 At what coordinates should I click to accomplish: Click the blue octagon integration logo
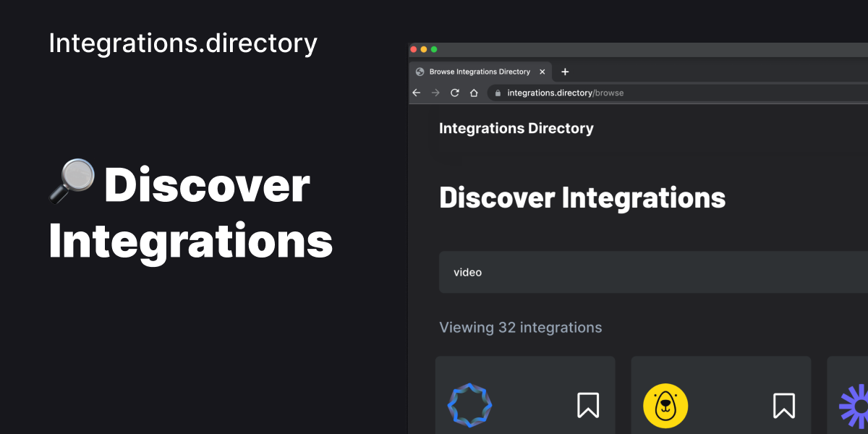pyautogui.click(x=470, y=405)
